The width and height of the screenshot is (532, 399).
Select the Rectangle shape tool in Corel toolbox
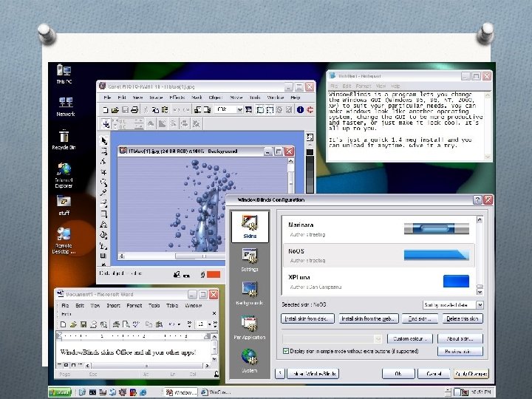(104, 214)
